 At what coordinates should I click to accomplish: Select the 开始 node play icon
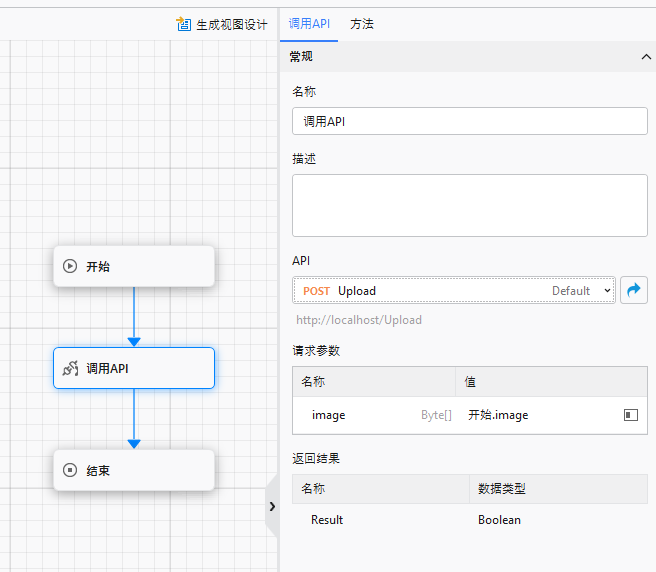(x=70, y=266)
